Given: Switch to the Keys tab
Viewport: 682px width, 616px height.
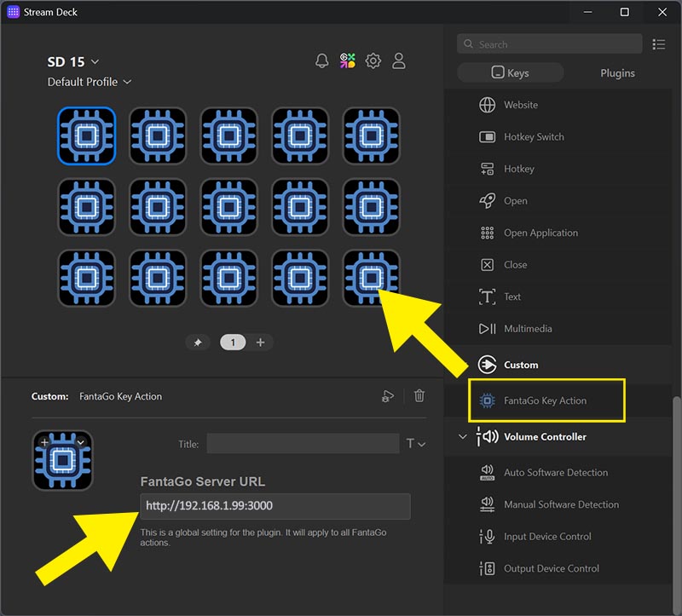Looking at the screenshot, I should pyautogui.click(x=510, y=72).
